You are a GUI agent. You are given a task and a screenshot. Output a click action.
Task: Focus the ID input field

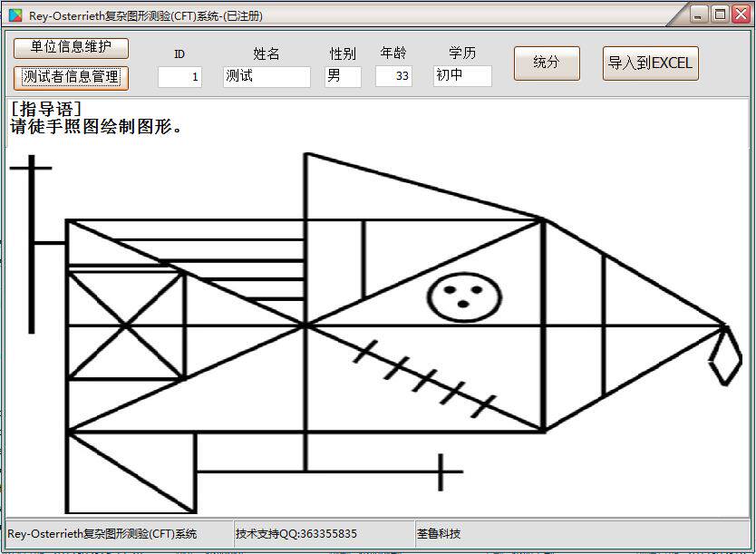179,77
